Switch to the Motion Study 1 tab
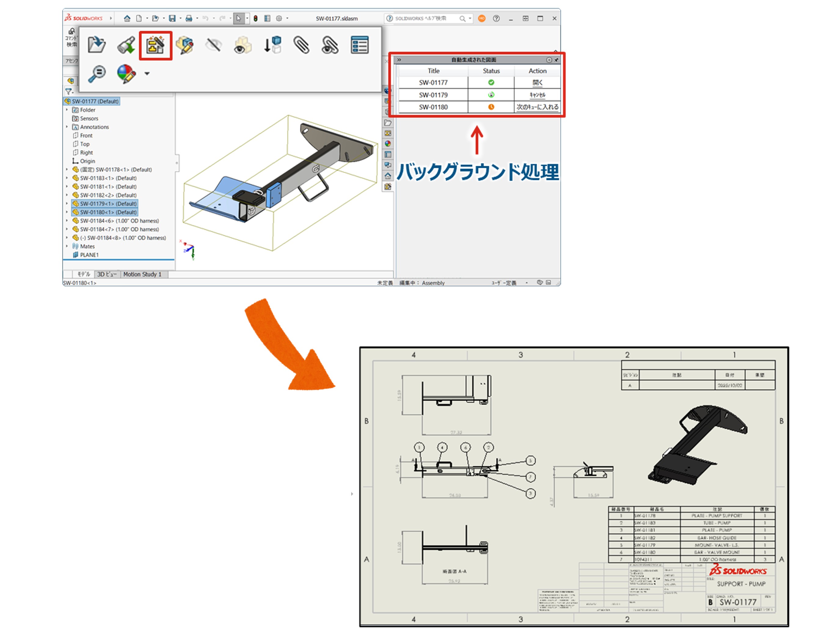 point(142,274)
